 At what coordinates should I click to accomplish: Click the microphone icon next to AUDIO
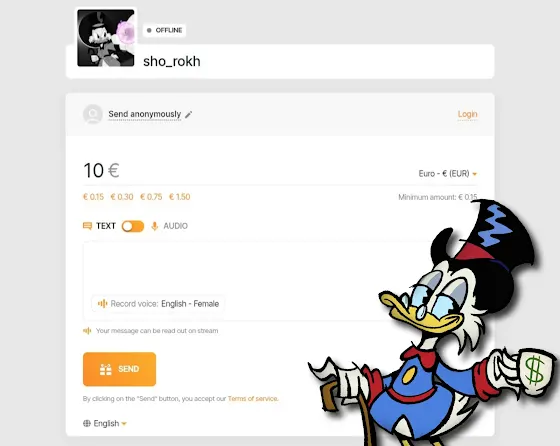coord(155,226)
